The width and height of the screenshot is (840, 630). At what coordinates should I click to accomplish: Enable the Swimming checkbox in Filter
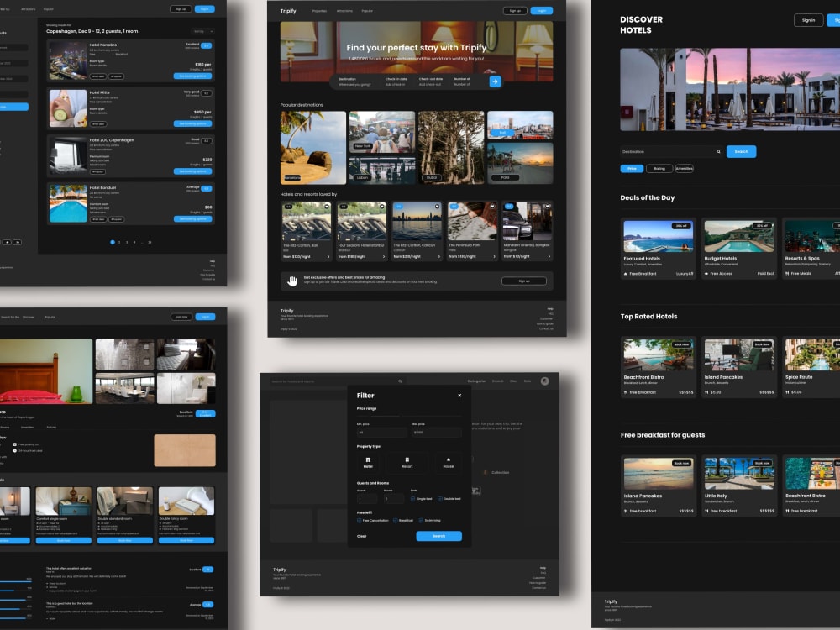coord(421,520)
